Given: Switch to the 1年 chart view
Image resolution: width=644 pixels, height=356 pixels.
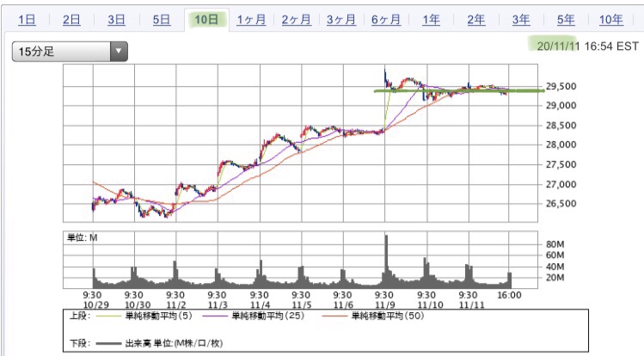Looking at the screenshot, I should click(432, 20).
